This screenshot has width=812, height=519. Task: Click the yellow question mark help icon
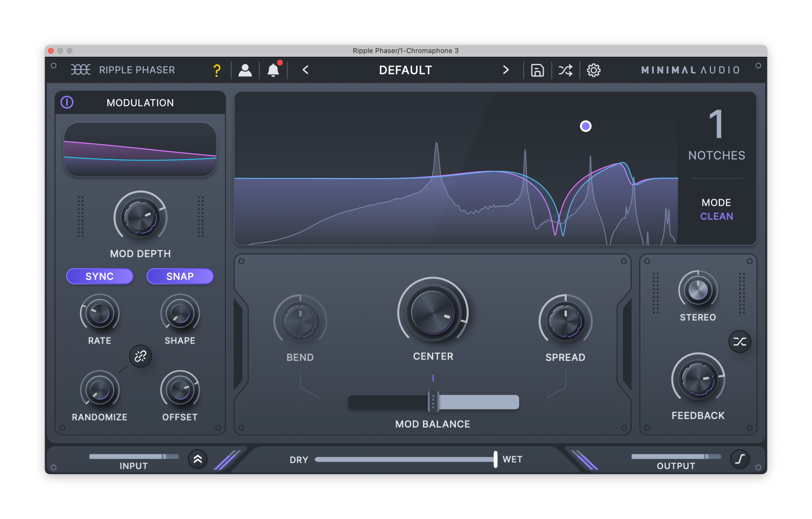coord(217,70)
